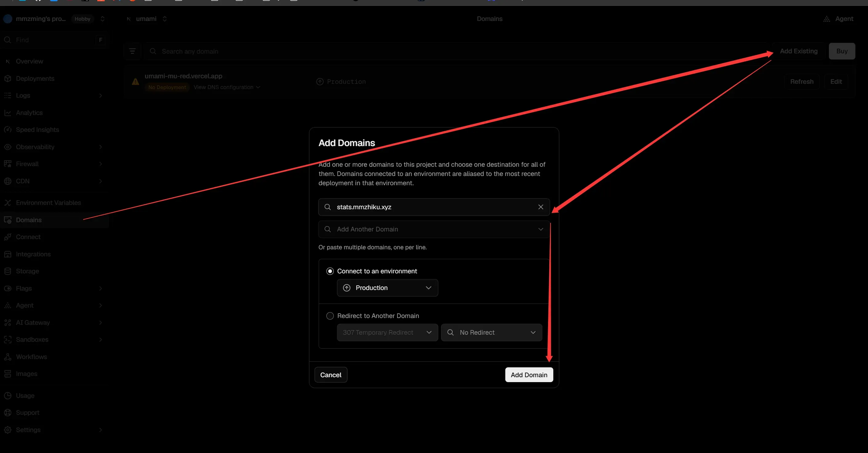868x453 pixels.
Task: Expand the CDN submenu chevron
Action: 100,181
